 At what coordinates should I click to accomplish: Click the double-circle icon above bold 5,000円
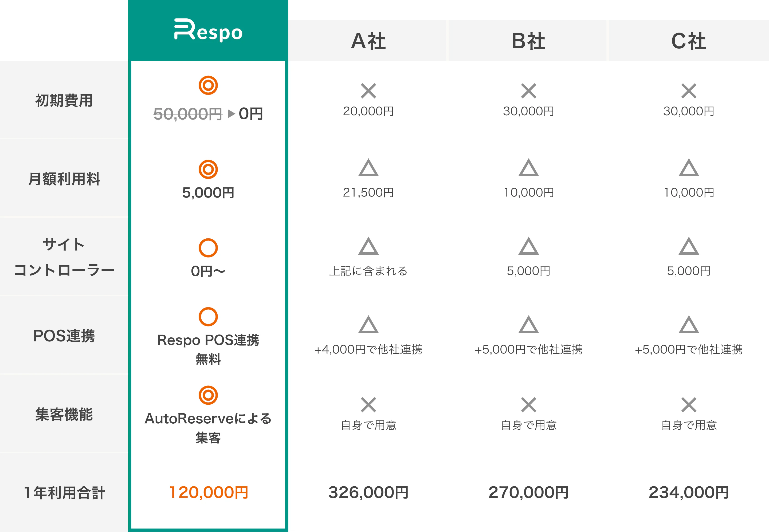coord(208,169)
